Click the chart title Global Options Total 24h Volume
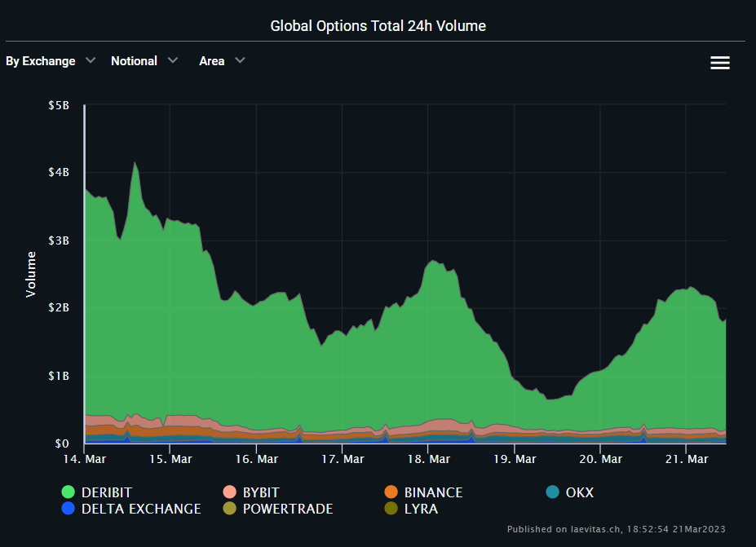Viewport: 756px width, 547px height. coord(378,26)
